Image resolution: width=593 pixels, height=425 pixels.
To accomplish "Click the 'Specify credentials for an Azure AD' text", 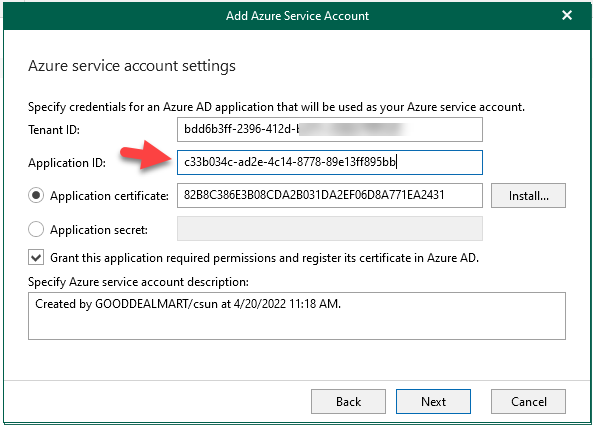I will [x=276, y=107].
